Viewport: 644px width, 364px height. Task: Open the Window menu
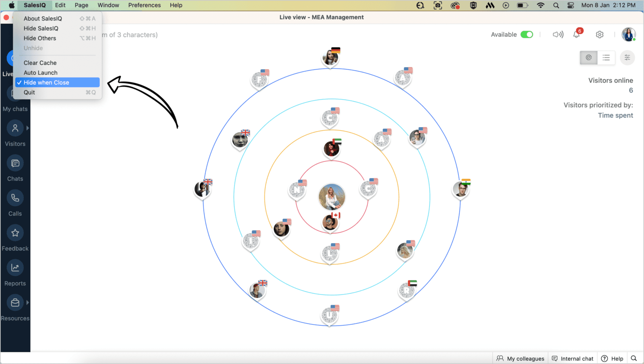(108, 5)
